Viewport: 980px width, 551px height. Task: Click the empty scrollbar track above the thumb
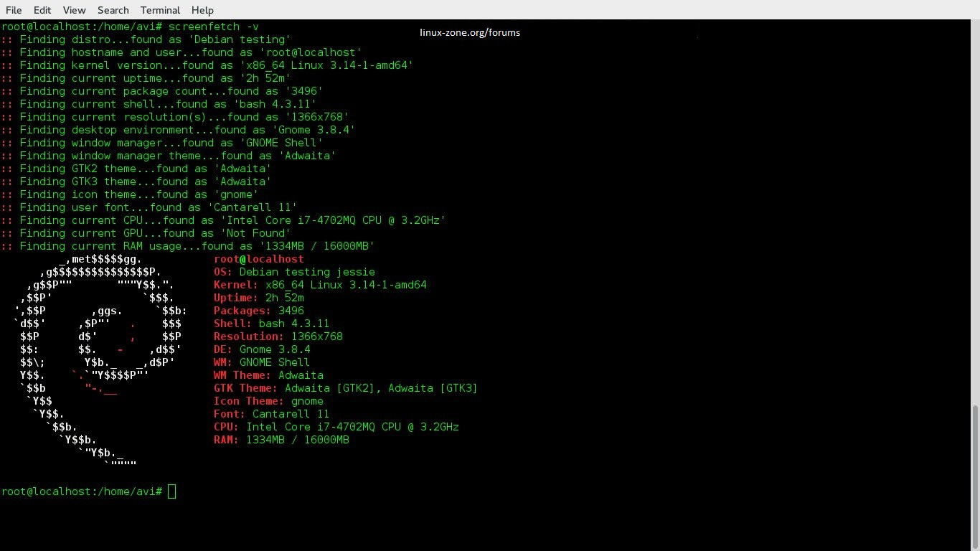click(974, 215)
